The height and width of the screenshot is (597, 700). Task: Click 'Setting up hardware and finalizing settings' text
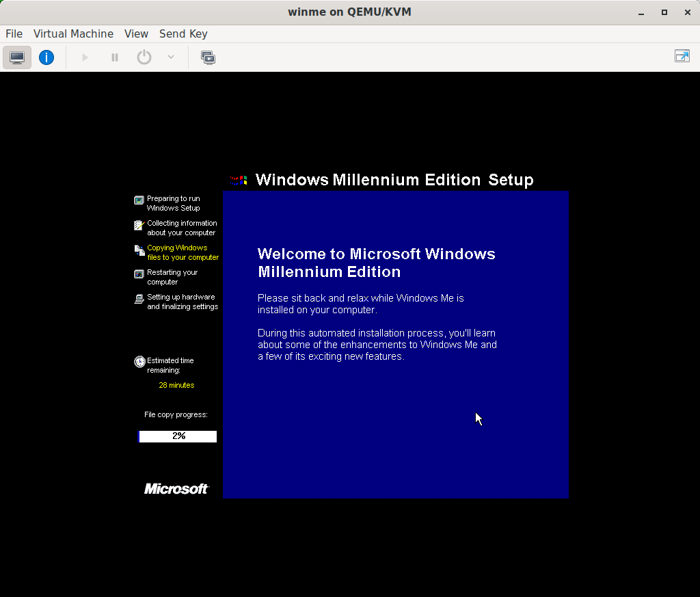183,302
